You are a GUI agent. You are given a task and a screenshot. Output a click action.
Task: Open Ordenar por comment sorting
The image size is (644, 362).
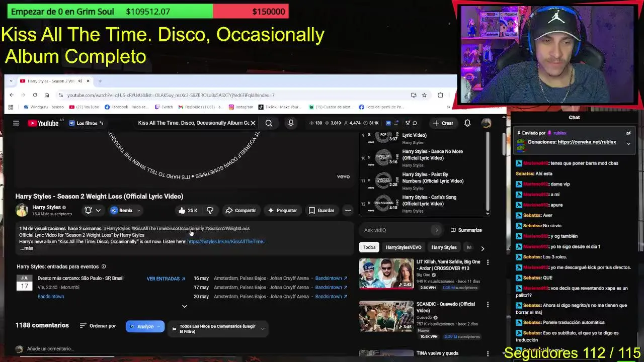click(98, 326)
